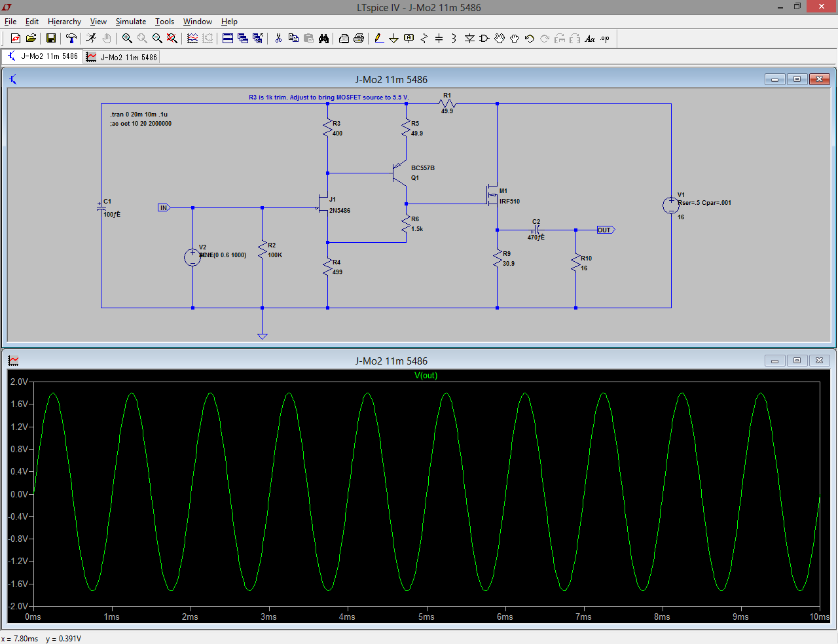Minimize the waveform child window
838x644 pixels.
(774, 361)
